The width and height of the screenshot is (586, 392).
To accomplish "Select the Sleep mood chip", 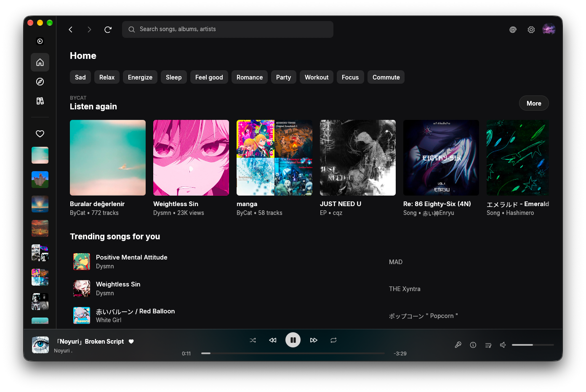I will (174, 77).
